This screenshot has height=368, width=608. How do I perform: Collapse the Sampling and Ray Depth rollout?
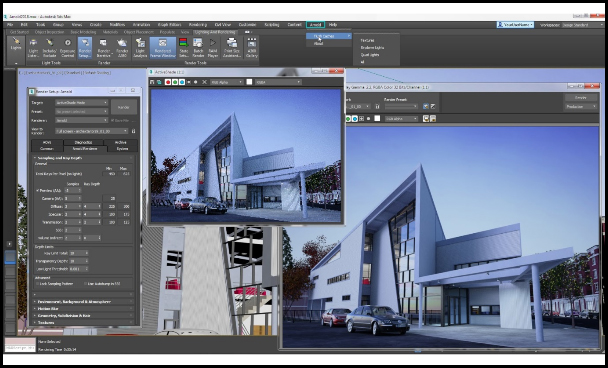[83, 158]
